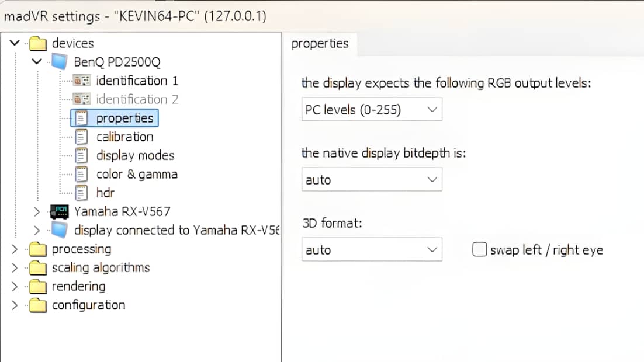Click the color & gamma page icon
Image resolution: width=644 pixels, height=362 pixels.
pos(82,174)
